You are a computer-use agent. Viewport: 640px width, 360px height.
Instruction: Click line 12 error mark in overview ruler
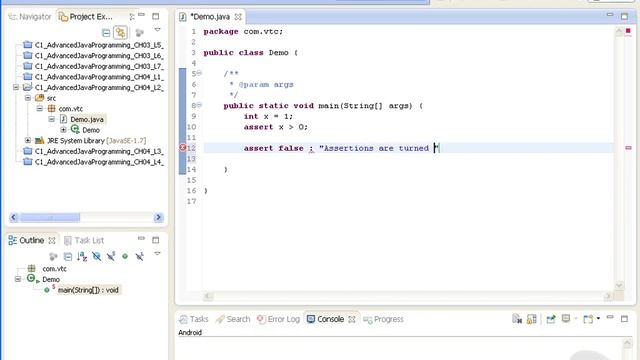pyautogui.click(x=628, y=148)
